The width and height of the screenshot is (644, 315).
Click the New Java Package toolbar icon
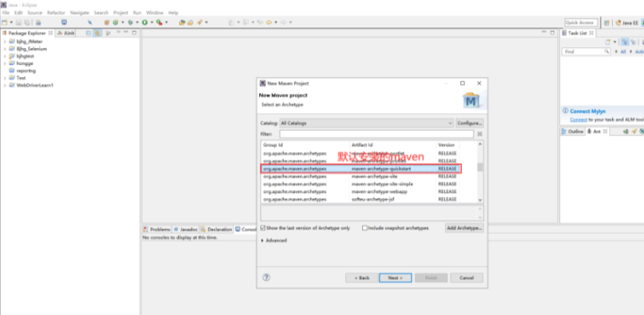tap(107, 22)
